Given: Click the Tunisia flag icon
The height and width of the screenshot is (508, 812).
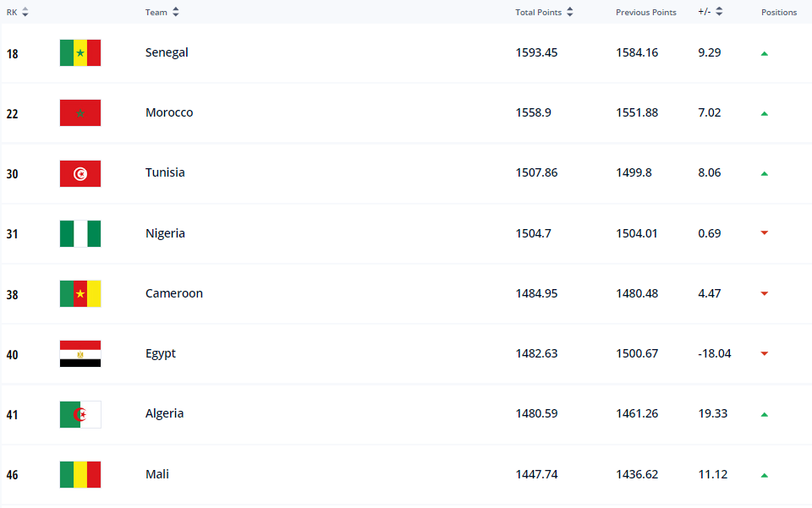Looking at the screenshot, I should click(80, 173).
